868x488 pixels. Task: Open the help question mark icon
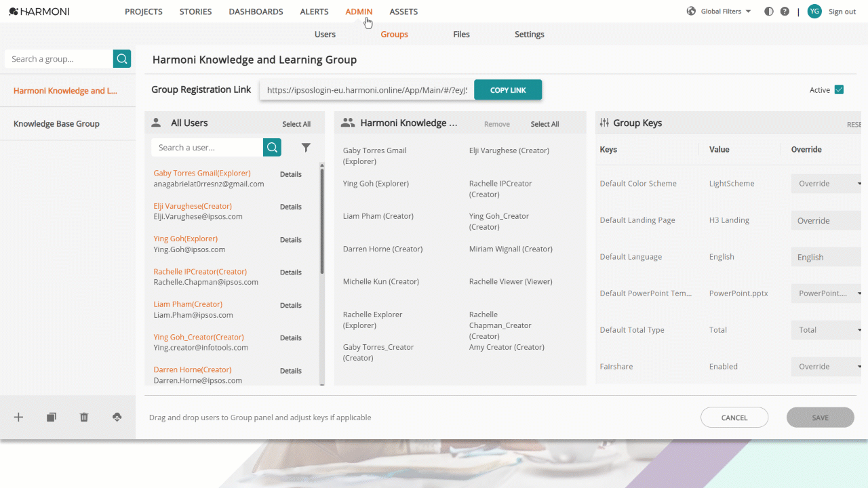point(785,12)
